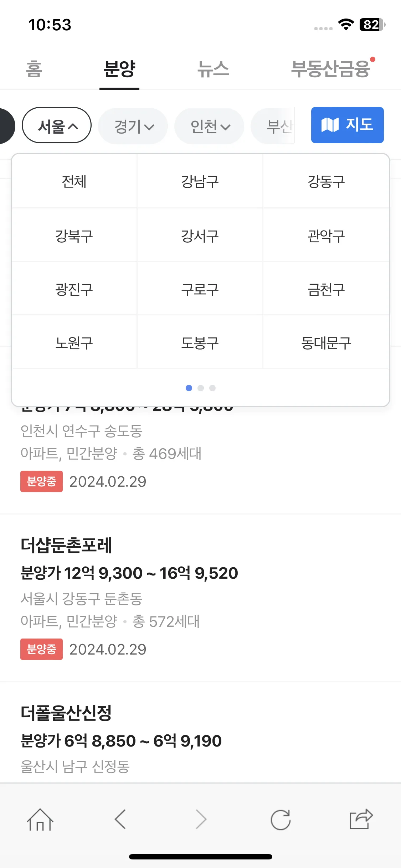Expand the 인천 region dropdown
The height and width of the screenshot is (868, 401).
point(209,126)
